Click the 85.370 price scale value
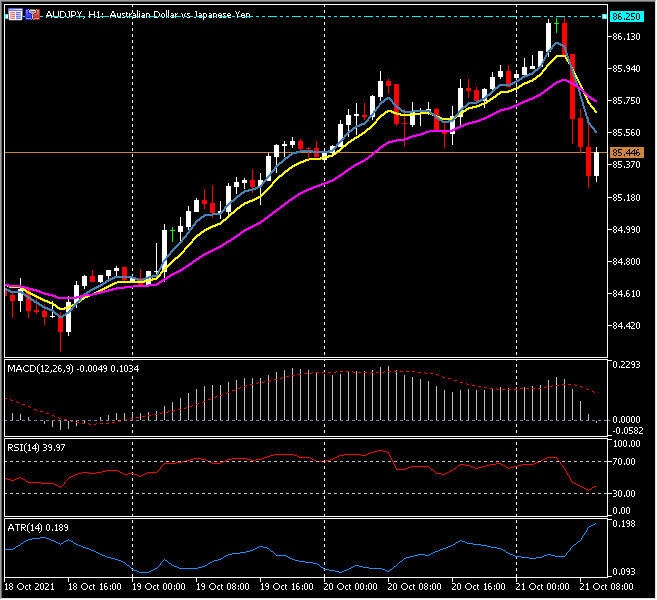 pos(626,165)
